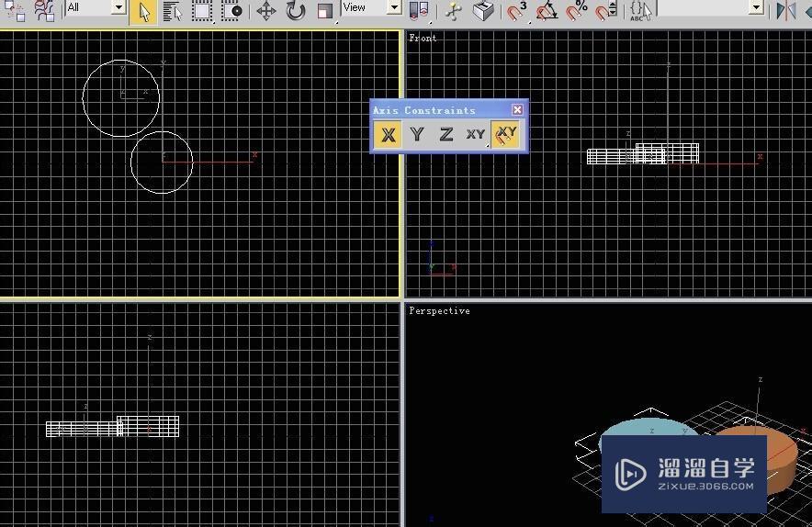Toggle the Spinner Snap icon

click(x=606, y=11)
